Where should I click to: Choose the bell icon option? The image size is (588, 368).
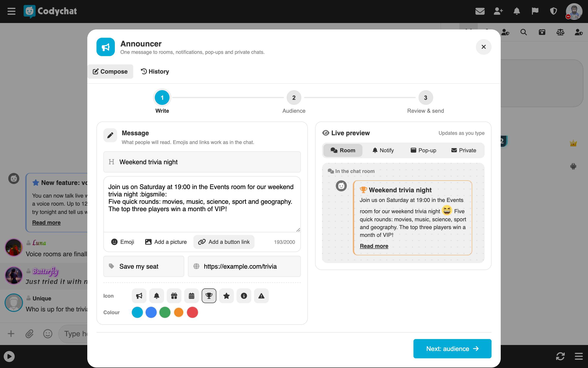pos(156,296)
